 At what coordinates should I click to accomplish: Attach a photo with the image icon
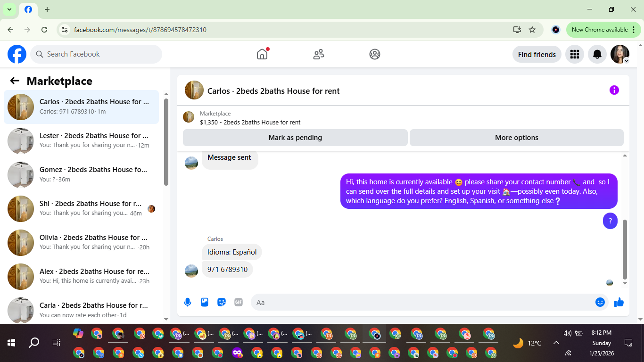coord(205,302)
